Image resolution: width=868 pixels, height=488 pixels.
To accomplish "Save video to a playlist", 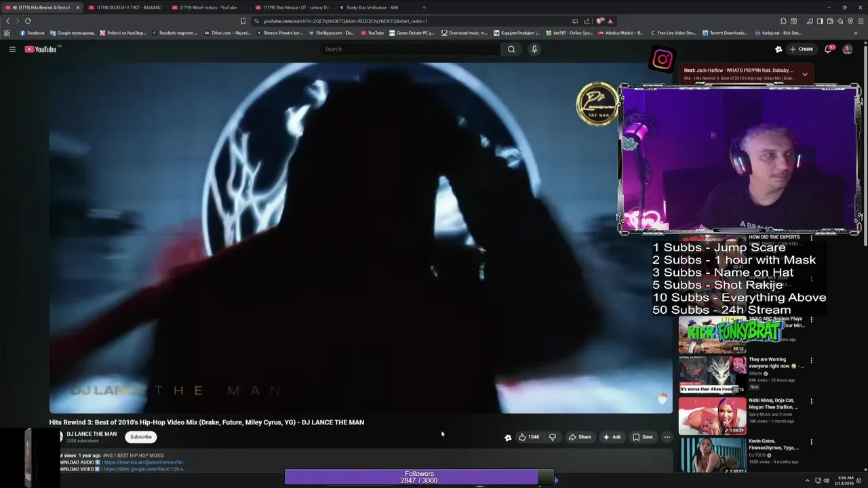I will [643, 437].
